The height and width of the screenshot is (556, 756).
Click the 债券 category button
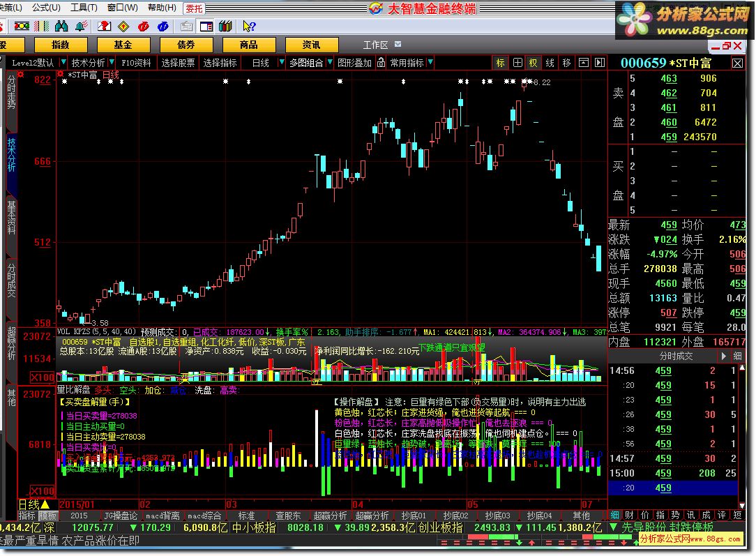pyautogui.click(x=186, y=45)
